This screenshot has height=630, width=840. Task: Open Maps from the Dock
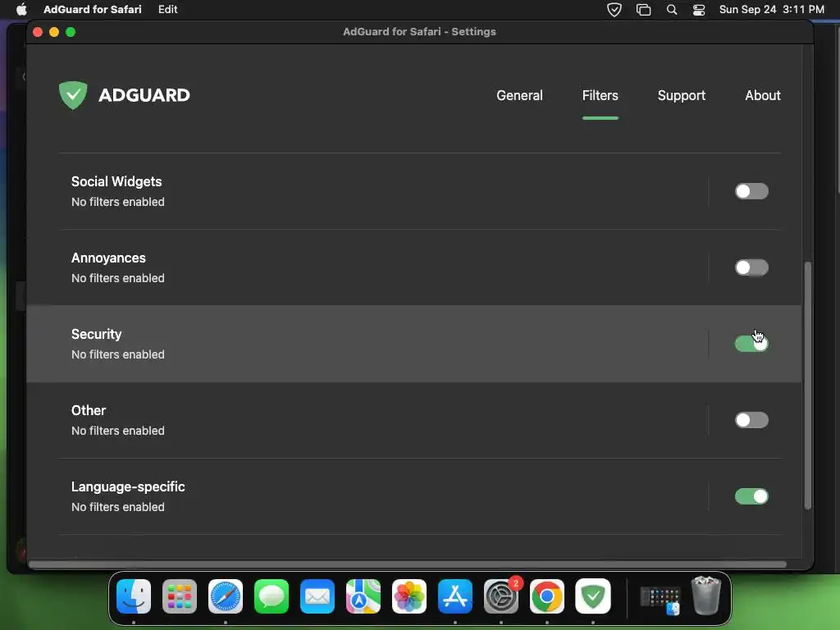(363, 596)
